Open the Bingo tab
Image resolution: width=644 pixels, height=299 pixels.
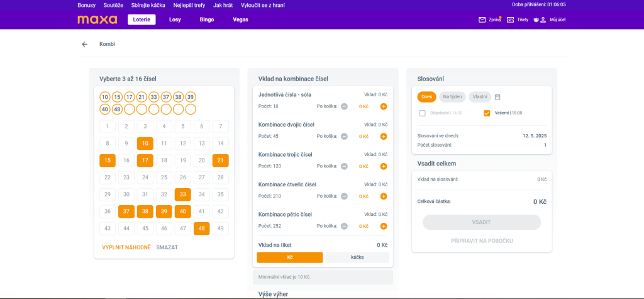coord(206,20)
